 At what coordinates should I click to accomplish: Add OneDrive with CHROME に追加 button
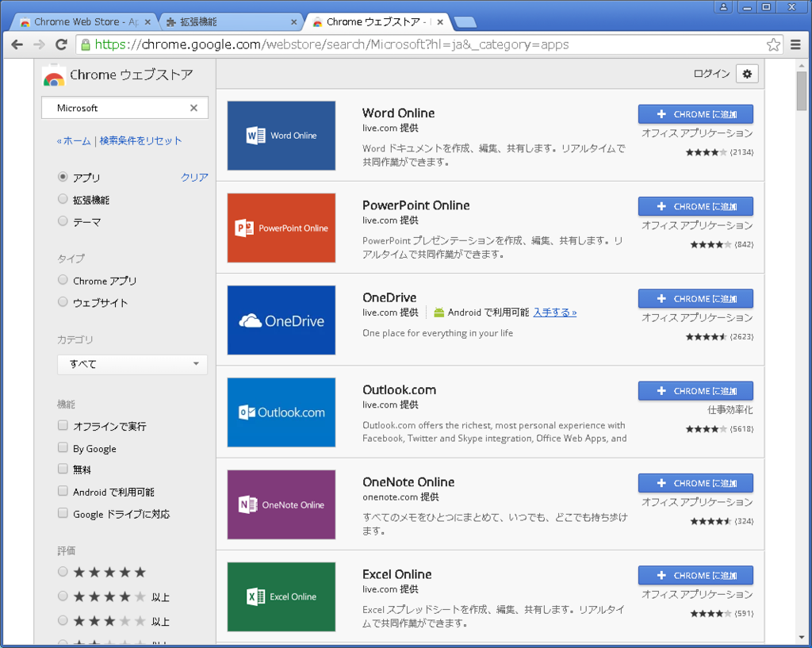695,299
